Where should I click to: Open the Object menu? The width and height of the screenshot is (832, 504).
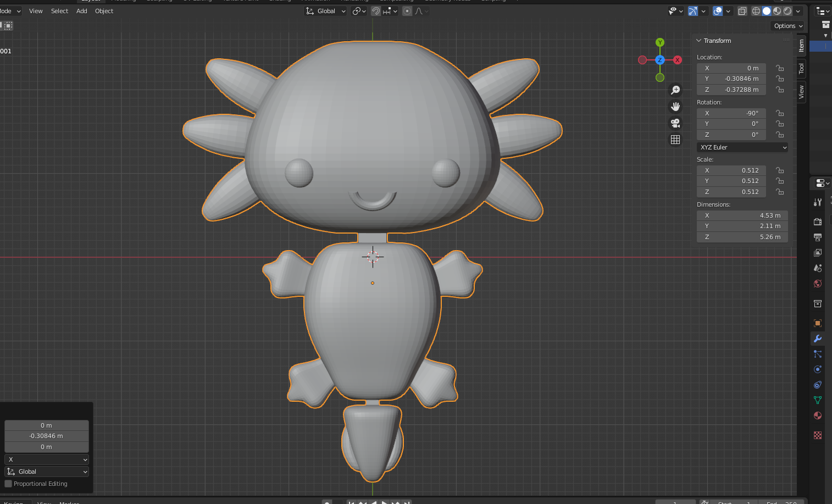tap(104, 11)
